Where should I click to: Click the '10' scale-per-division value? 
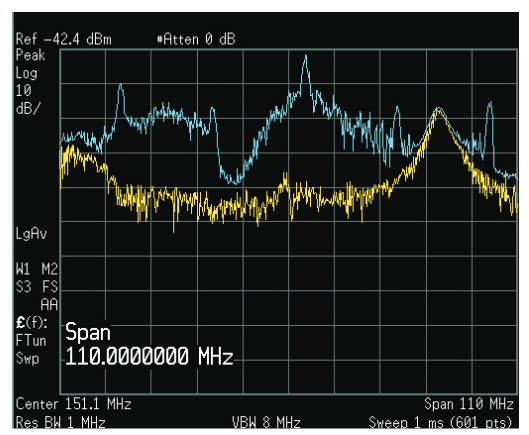pyautogui.click(x=24, y=90)
